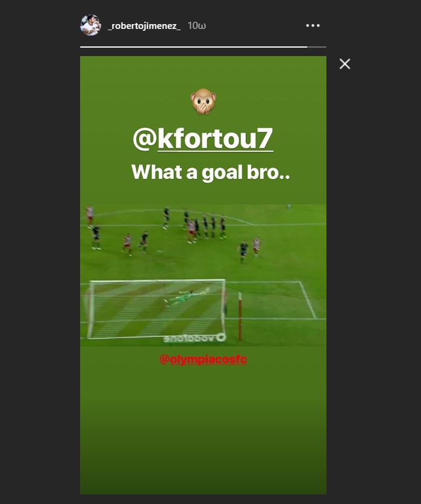The image size is (421, 504).
Task: Click the diving goalkeeper in the video
Action: (186, 297)
